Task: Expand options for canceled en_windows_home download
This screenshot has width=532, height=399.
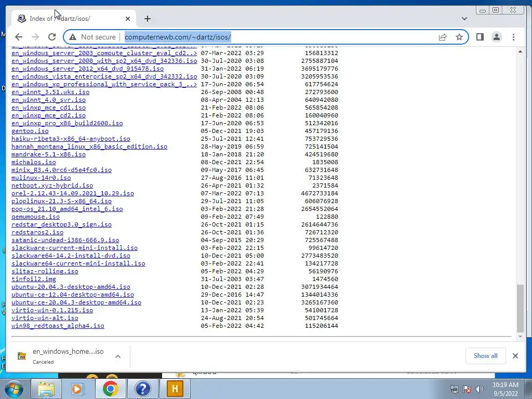Action: [118, 356]
